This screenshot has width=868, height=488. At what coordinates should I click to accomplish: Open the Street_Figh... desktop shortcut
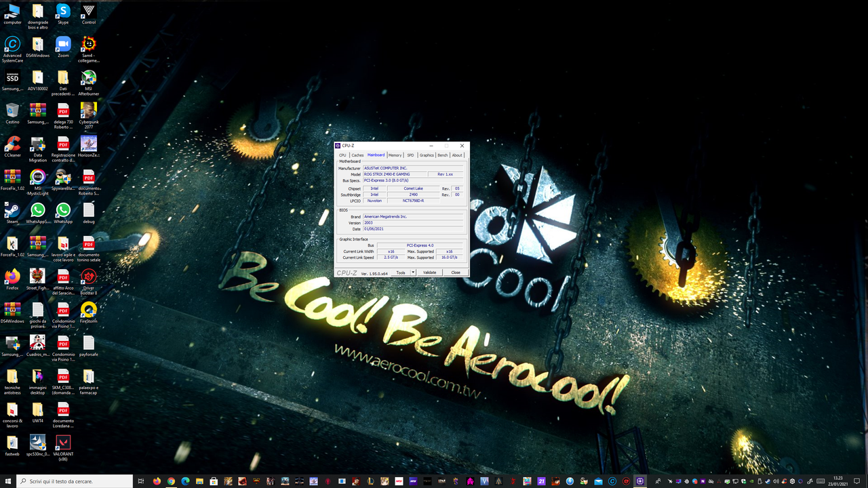[x=38, y=280]
